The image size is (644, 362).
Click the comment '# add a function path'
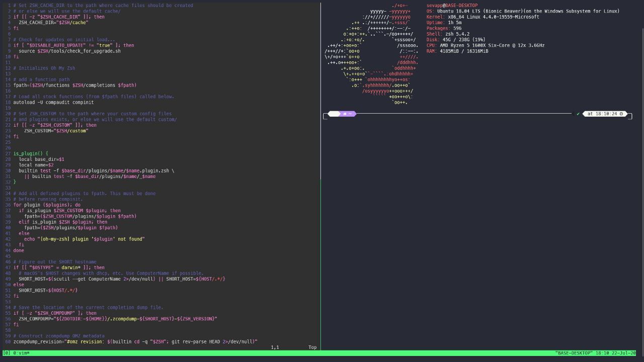[41, 79]
